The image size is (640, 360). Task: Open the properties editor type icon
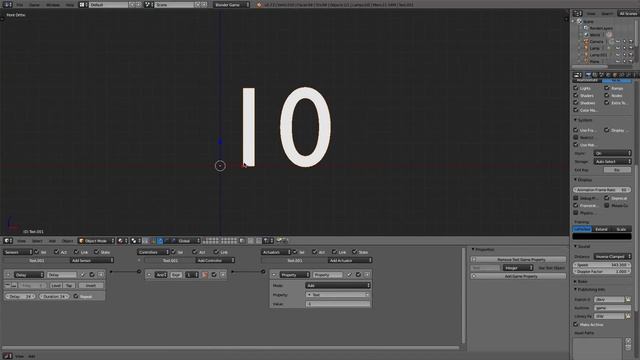pos(577,75)
